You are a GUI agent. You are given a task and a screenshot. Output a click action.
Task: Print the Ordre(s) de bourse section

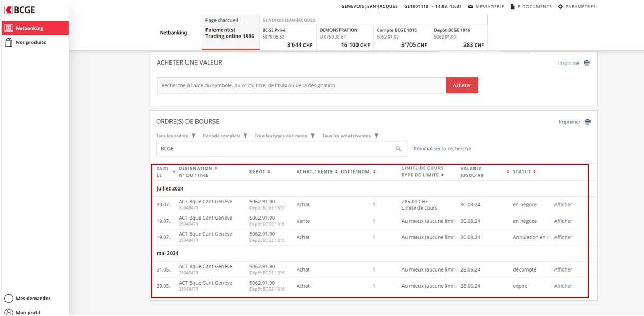575,122
